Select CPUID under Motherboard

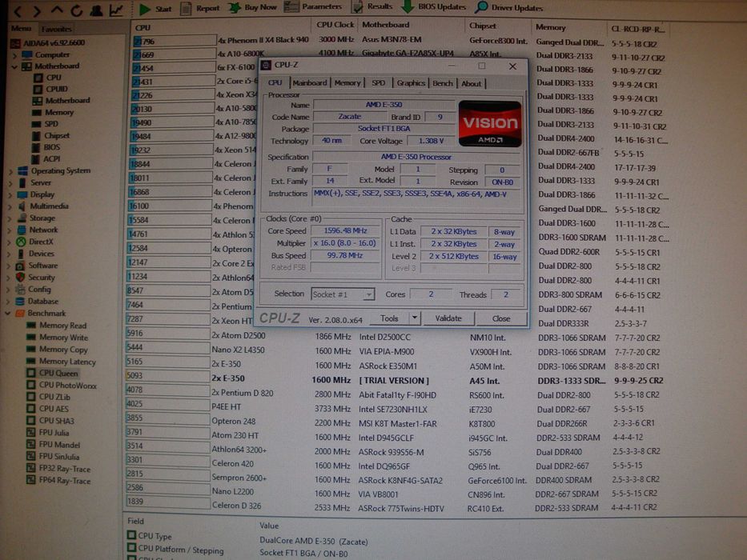(51, 89)
